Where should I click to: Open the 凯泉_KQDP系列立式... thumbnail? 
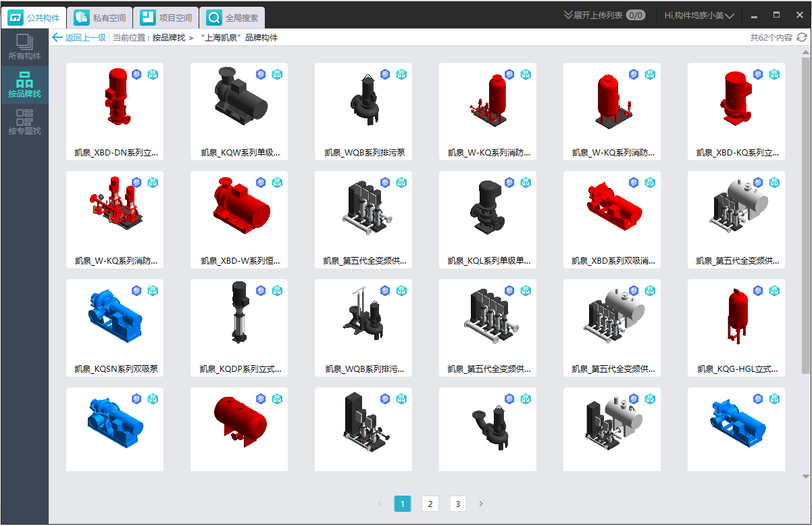click(239, 313)
